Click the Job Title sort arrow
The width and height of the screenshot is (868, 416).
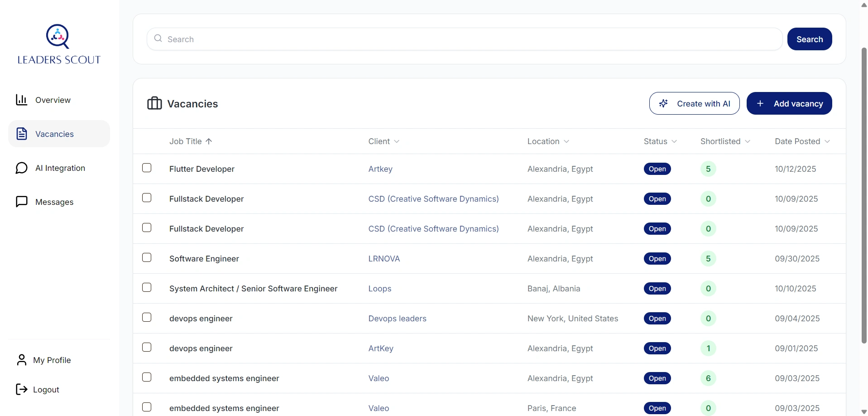(x=209, y=141)
